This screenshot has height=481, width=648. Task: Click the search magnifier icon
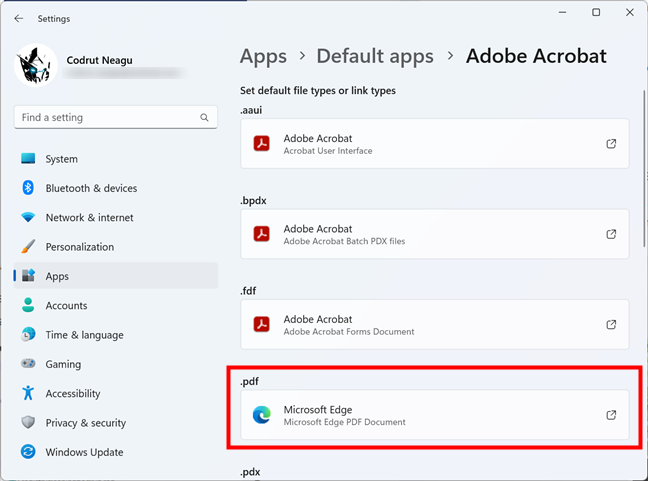205,118
